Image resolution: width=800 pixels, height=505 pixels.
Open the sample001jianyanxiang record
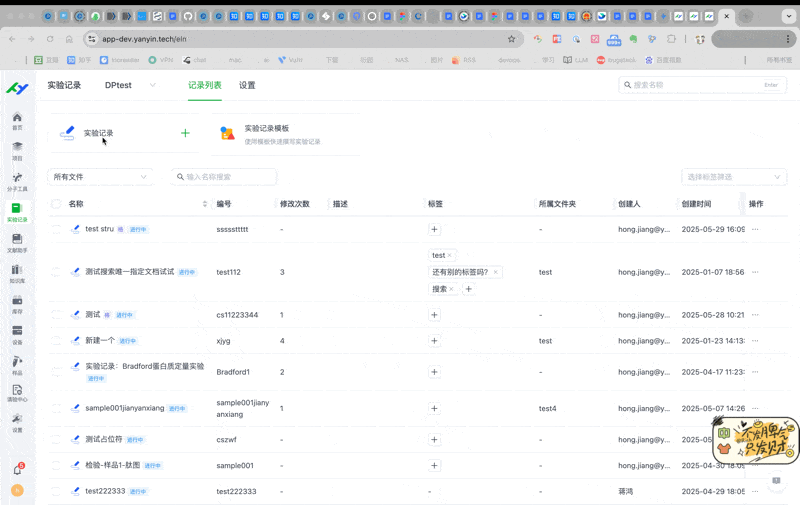[x=124, y=408]
